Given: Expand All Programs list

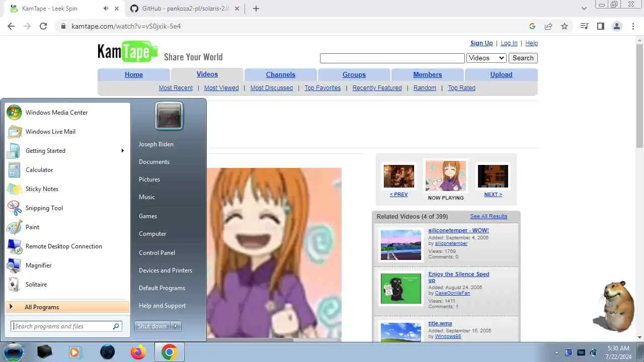Looking at the screenshot, I should pos(67,307).
